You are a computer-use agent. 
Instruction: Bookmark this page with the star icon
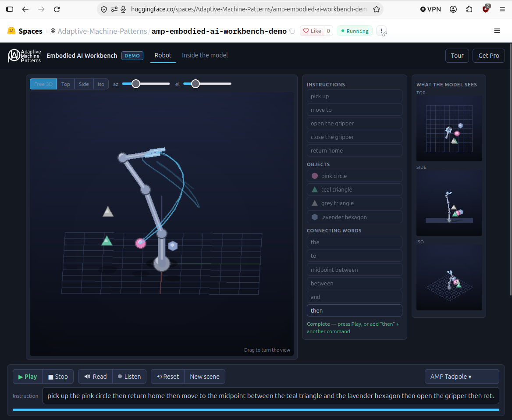[x=377, y=9]
